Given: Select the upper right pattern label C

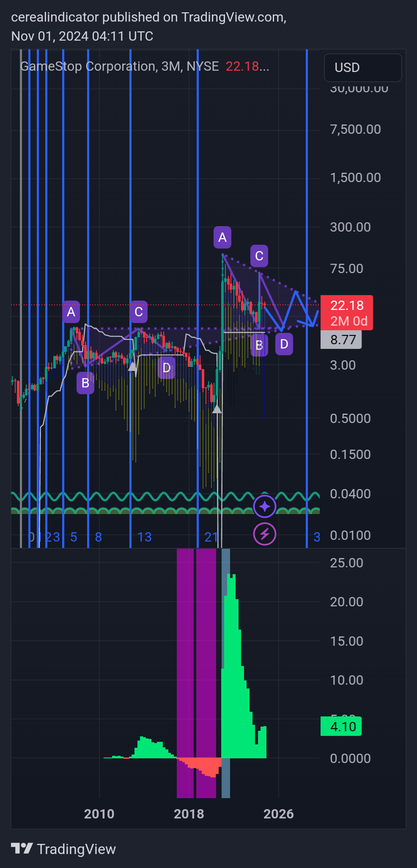Looking at the screenshot, I should (259, 256).
